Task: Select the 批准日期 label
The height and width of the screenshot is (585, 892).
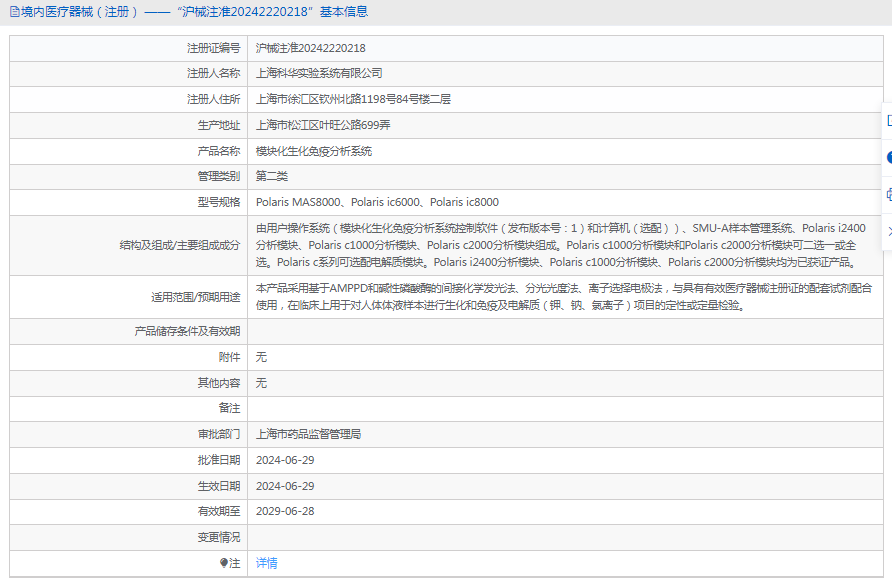Action: 219,460
